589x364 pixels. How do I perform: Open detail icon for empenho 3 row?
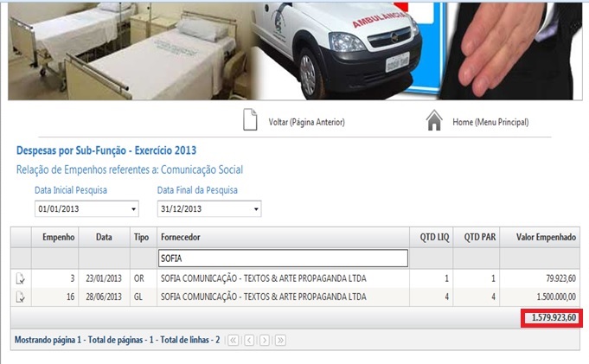point(21,278)
